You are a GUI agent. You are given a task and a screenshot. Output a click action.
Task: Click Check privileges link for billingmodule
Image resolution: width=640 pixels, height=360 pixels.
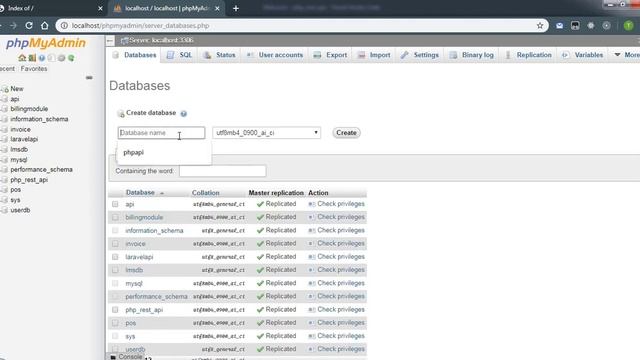(x=341, y=217)
